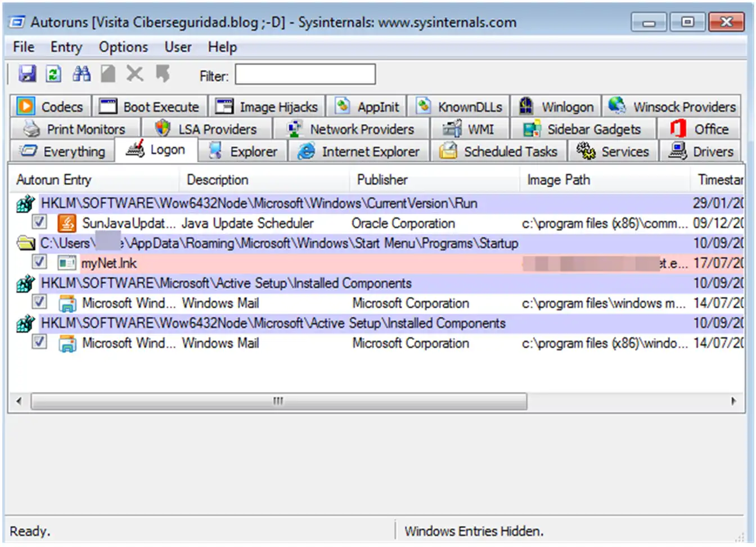This screenshot has width=756, height=547.
Task: Uncheck the myNet.lnk entry checkbox
Action: pos(39,262)
